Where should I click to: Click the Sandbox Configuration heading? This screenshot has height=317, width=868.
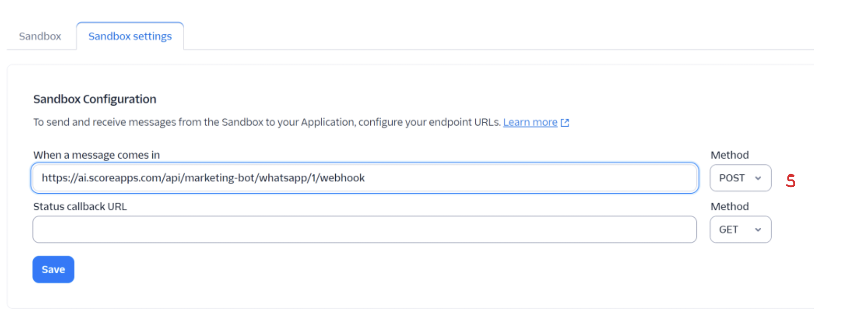click(95, 99)
